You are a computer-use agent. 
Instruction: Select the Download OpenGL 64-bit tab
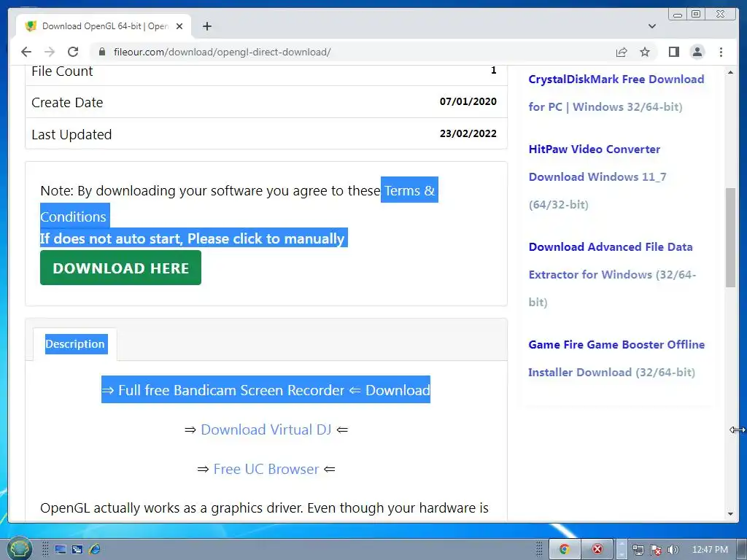(104, 26)
